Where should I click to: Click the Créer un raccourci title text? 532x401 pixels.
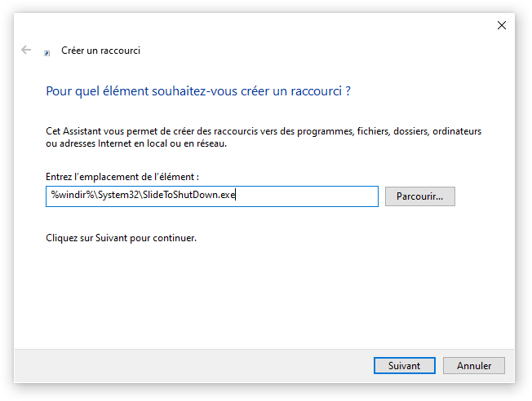click(x=100, y=51)
